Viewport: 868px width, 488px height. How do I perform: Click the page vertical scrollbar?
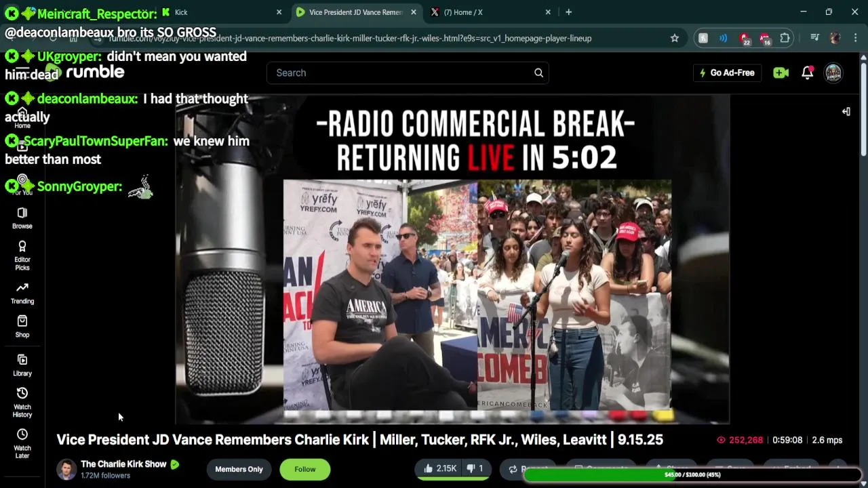pyautogui.click(x=863, y=108)
